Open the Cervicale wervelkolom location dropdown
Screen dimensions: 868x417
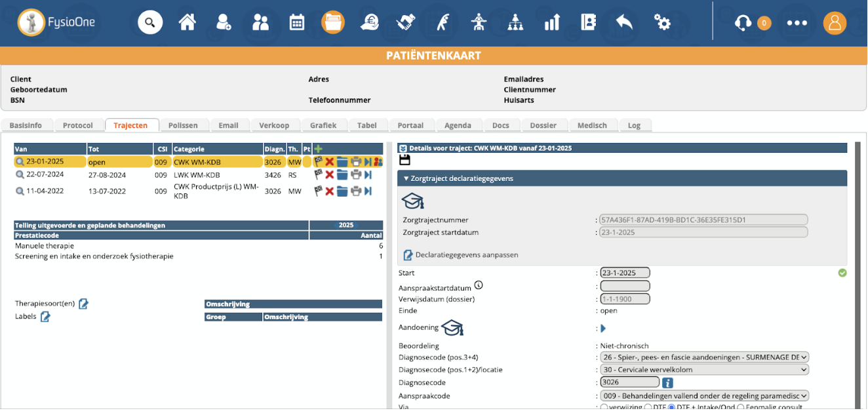pos(704,370)
